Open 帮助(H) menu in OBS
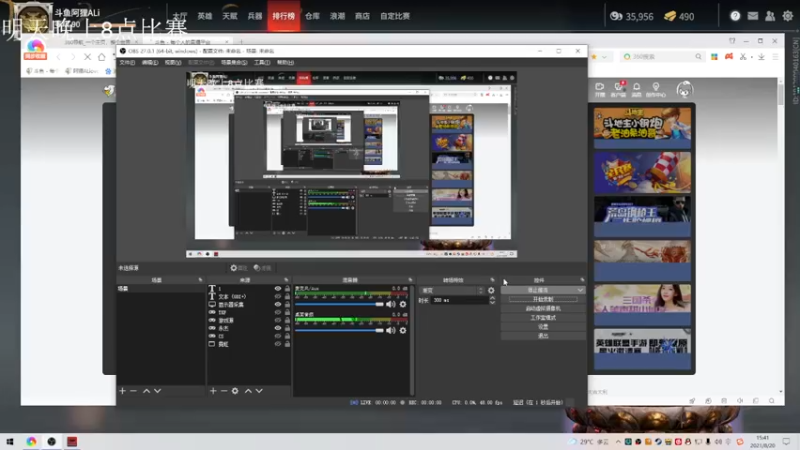This screenshot has height=450, width=800. click(x=285, y=63)
